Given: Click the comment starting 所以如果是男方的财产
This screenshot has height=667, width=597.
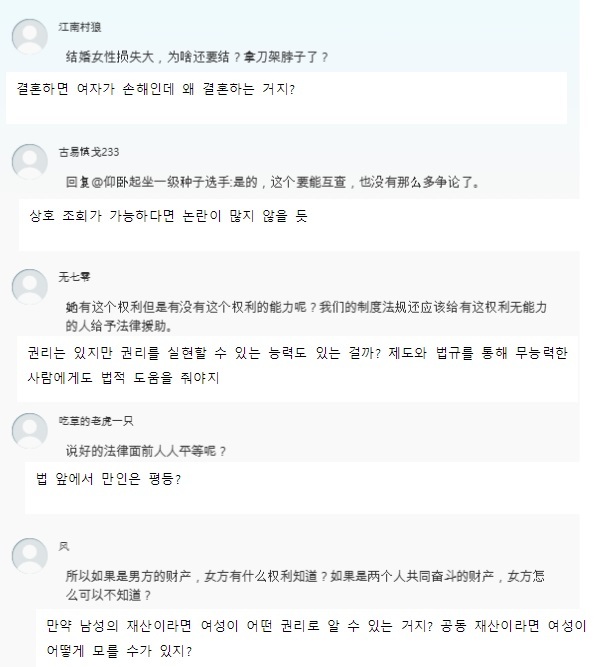Looking at the screenshot, I should (305, 585).
